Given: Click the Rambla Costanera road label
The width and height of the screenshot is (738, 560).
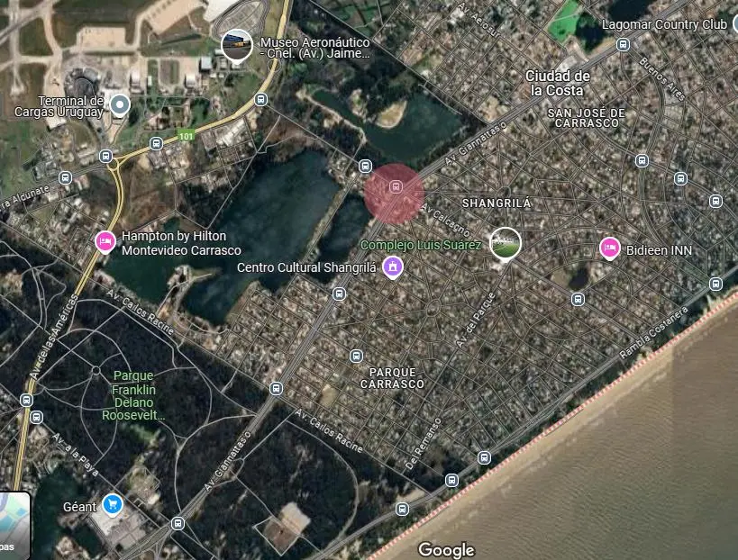Looking at the screenshot, I should [x=653, y=333].
